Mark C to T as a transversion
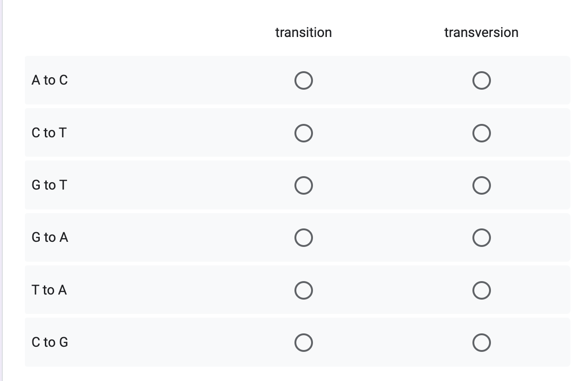Image resolution: width=588 pixels, height=381 pixels. click(482, 133)
